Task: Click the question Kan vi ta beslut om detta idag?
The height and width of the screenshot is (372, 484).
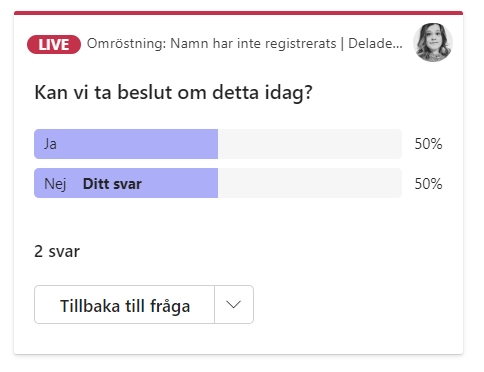Action: 174,92
